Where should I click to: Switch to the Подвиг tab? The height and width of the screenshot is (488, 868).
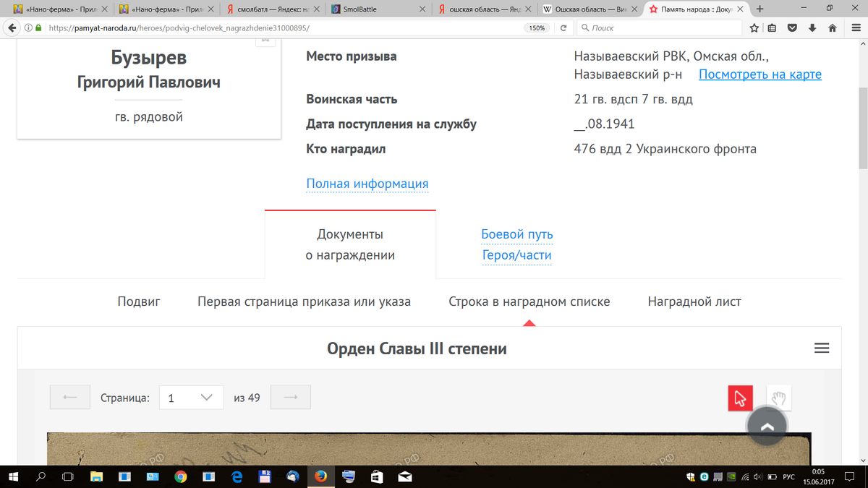click(139, 301)
